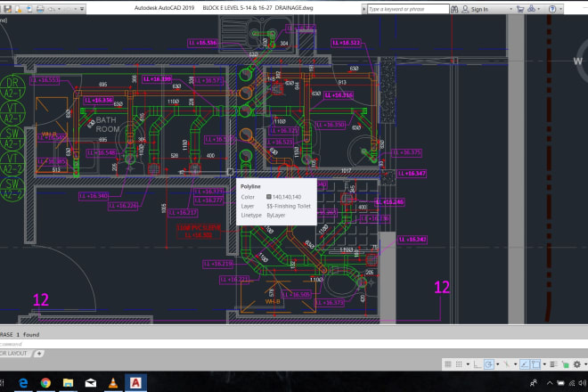
Task: Click the color swatch in the Polyline tooltip
Action: point(268,197)
